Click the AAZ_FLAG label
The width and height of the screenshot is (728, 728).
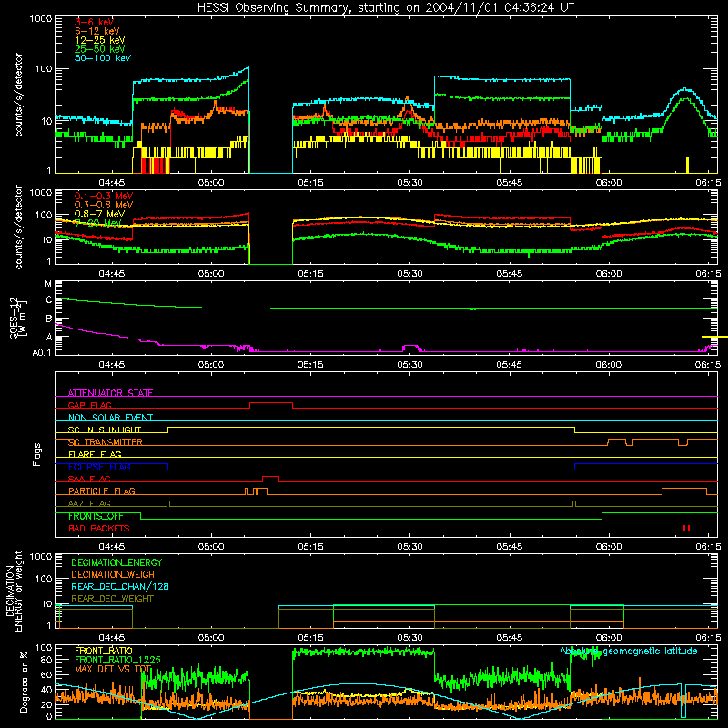tap(89, 503)
